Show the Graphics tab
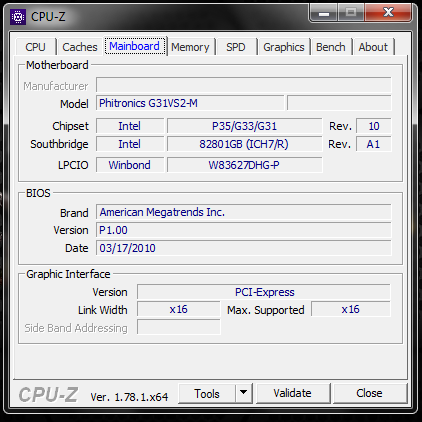Viewport: 422px width, 422px height. tap(284, 47)
